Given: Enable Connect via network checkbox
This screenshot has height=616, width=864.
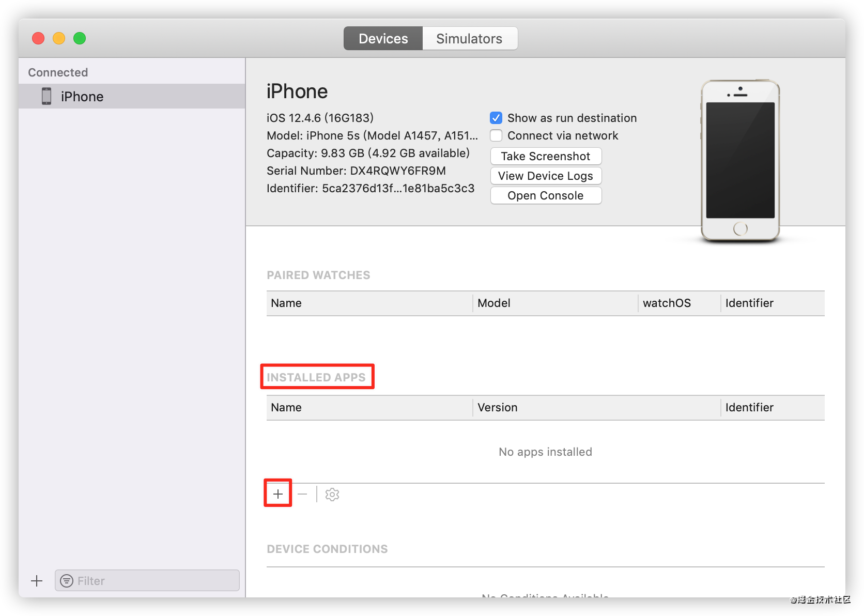Looking at the screenshot, I should point(496,135).
